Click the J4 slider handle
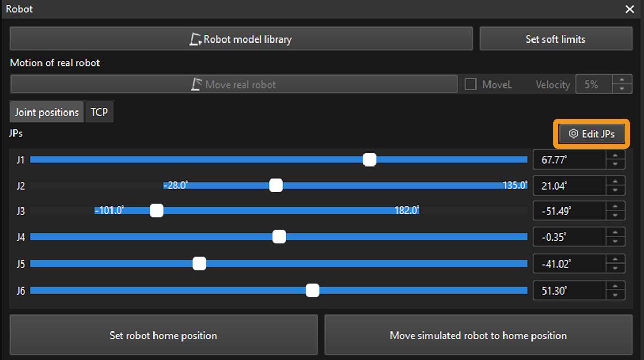Viewport: 644px width, 360px height. (279, 237)
